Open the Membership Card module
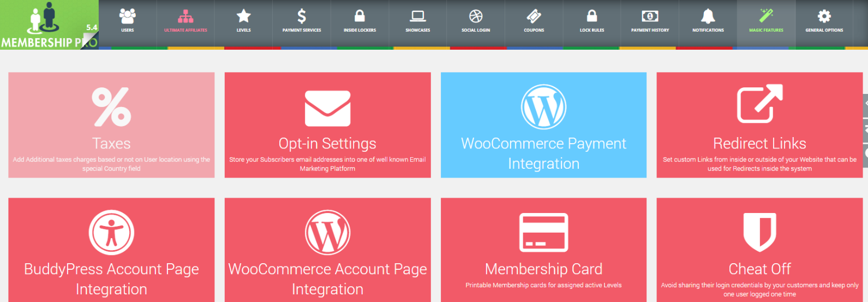 point(543,250)
